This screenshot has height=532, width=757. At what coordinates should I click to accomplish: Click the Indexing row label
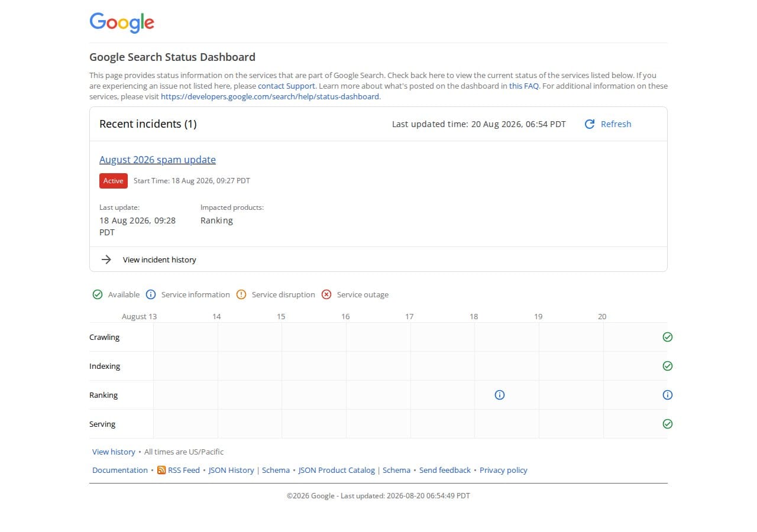pyautogui.click(x=105, y=366)
